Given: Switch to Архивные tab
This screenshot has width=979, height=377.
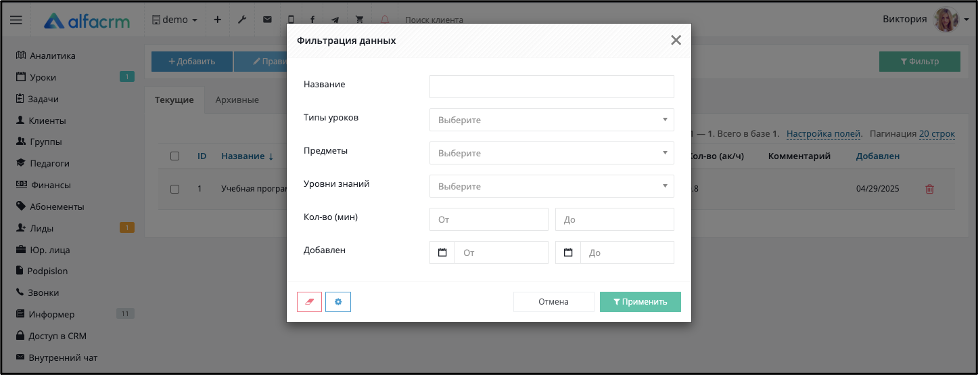Looking at the screenshot, I should (x=237, y=100).
